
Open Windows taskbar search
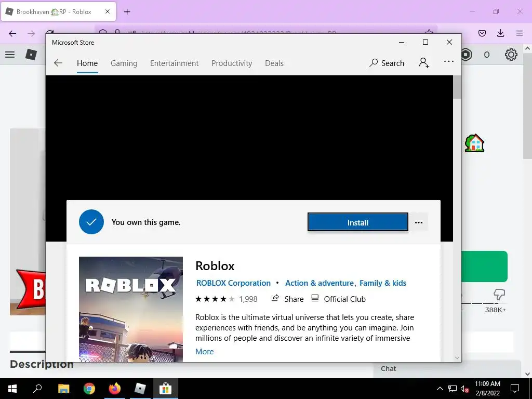coord(37,389)
